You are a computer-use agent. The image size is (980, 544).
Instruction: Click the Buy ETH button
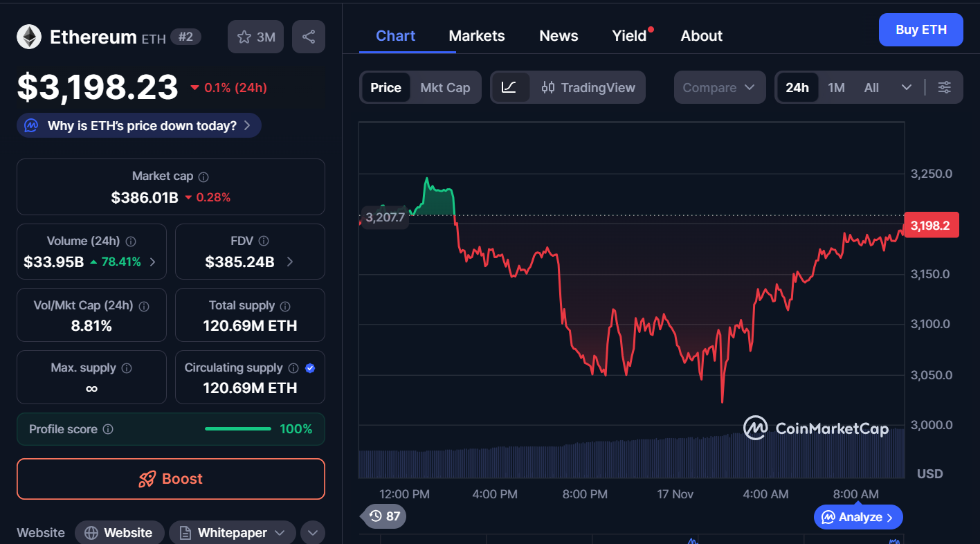(x=920, y=29)
